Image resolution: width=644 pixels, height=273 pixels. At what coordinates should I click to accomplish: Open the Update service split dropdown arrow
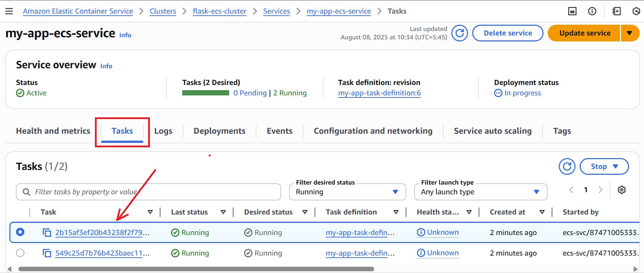(630, 33)
